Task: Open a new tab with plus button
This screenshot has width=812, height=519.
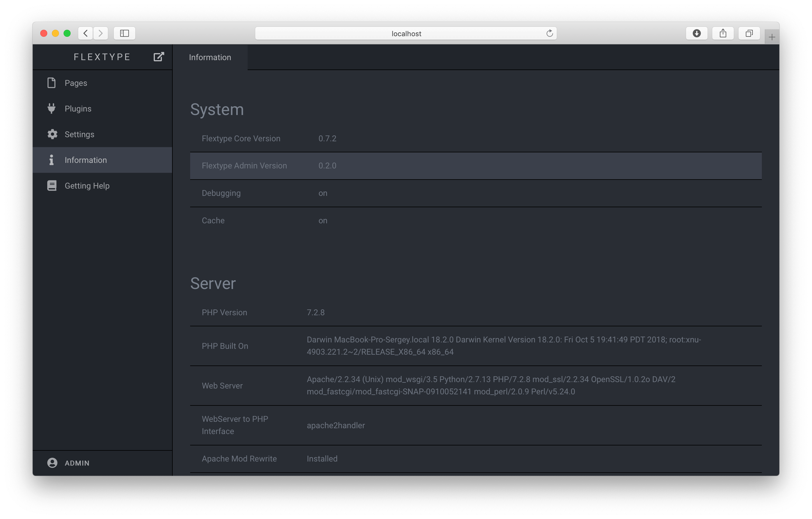Action: pos(771,37)
